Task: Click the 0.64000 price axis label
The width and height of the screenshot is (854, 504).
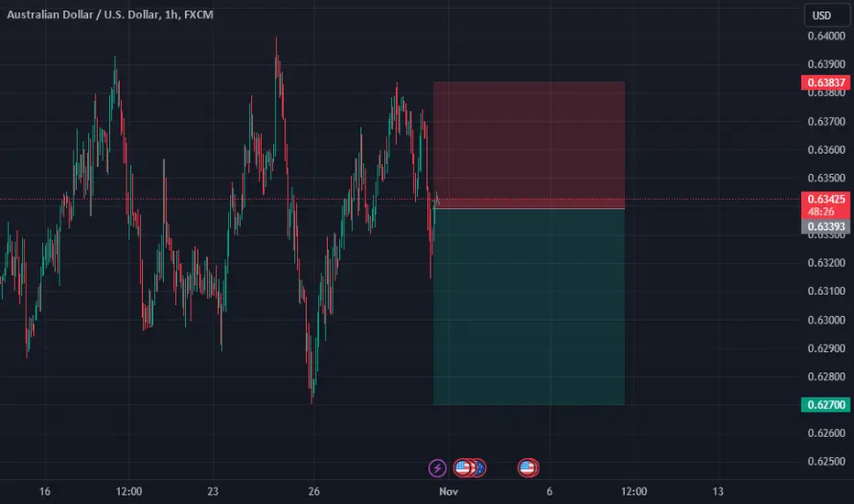Action: (827, 36)
